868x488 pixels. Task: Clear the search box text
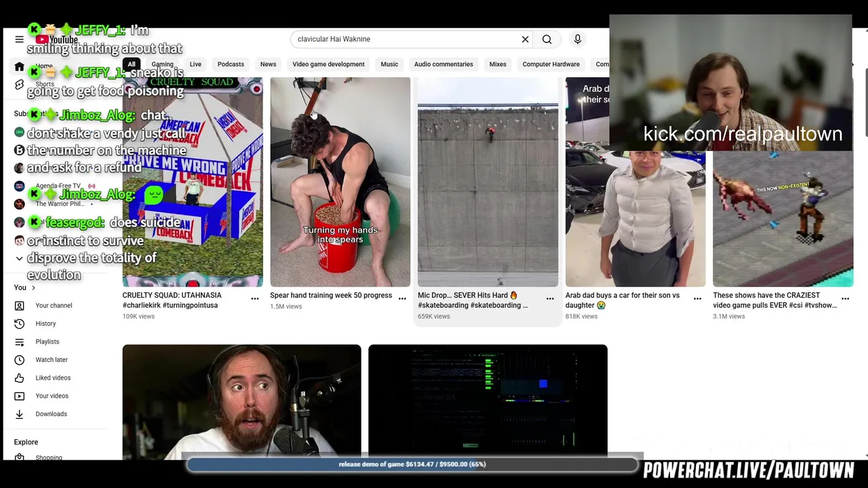[x=525, y=39]
